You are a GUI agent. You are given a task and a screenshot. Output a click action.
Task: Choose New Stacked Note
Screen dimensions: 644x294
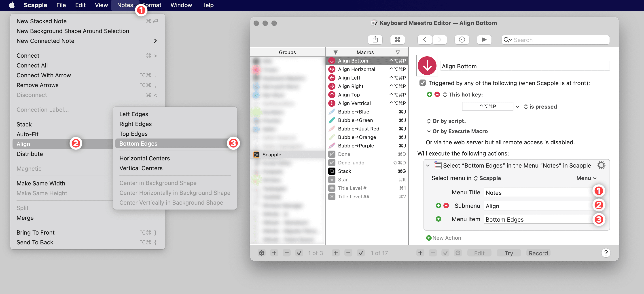tap(87, 21)
